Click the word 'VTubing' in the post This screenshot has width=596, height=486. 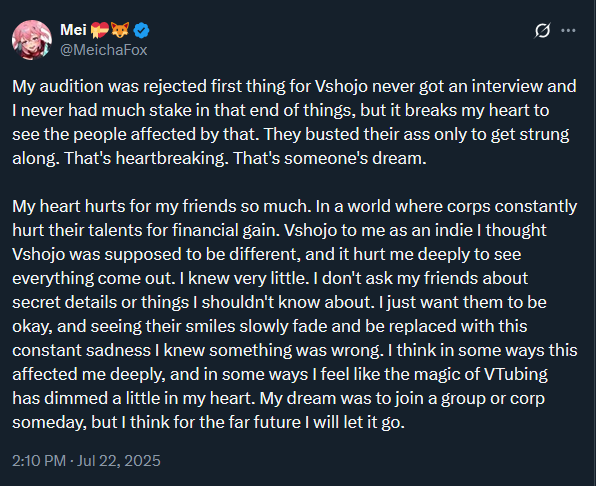coord(516,374)
